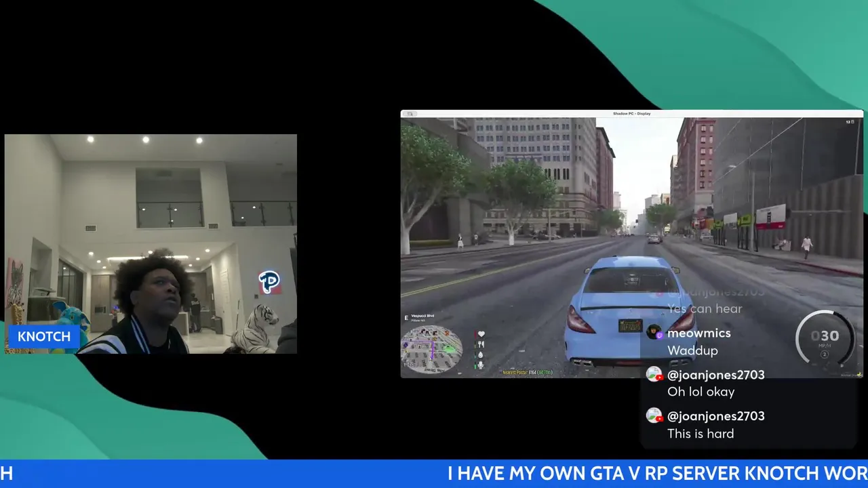The height and width of the screenshot is (488, 868).
Task: Click the avatar beside 'Oh lol okay'
Action: click(654, 374)
